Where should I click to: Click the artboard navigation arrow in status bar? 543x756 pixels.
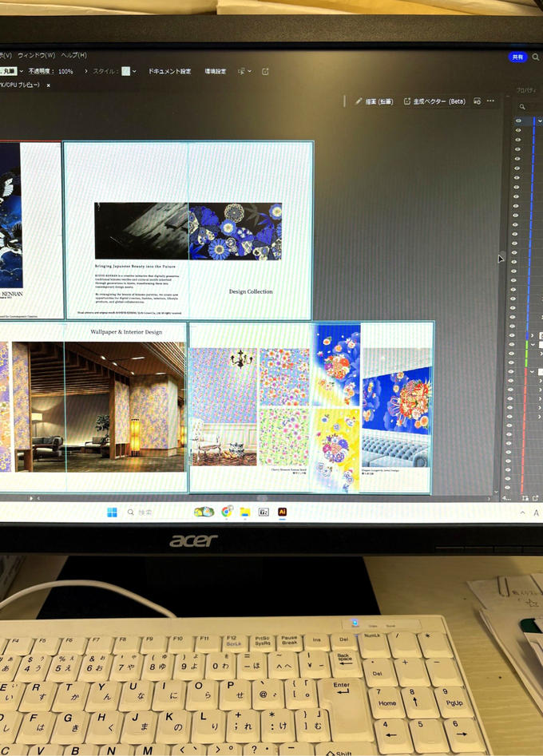[31, 498]
